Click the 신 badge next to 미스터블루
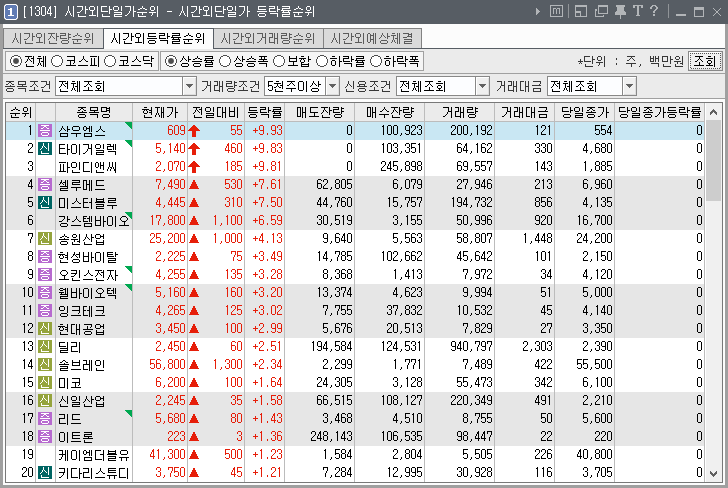 click(45, 202)
